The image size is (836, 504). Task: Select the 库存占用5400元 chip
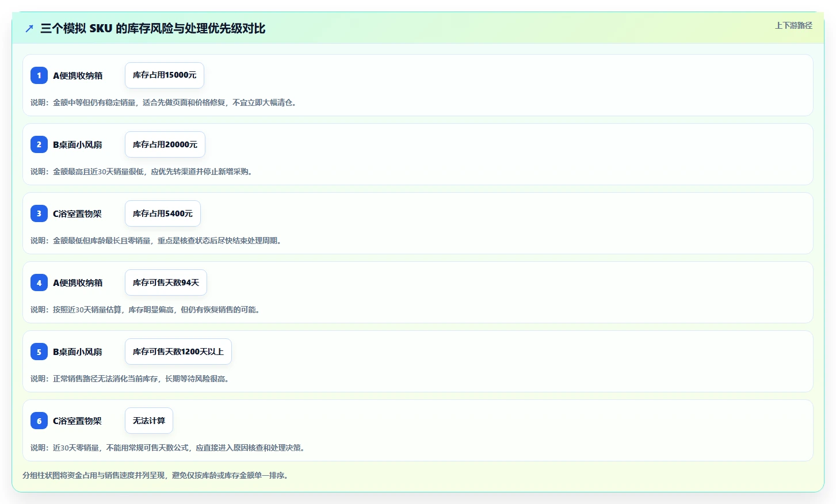click(163, 213)
